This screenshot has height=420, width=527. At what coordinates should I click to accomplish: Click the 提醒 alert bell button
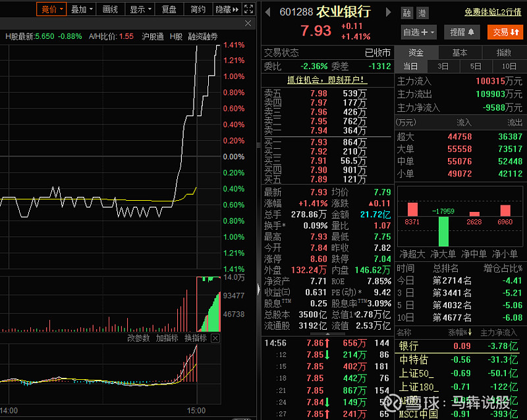pyautogui.click(x=462, y=32)
